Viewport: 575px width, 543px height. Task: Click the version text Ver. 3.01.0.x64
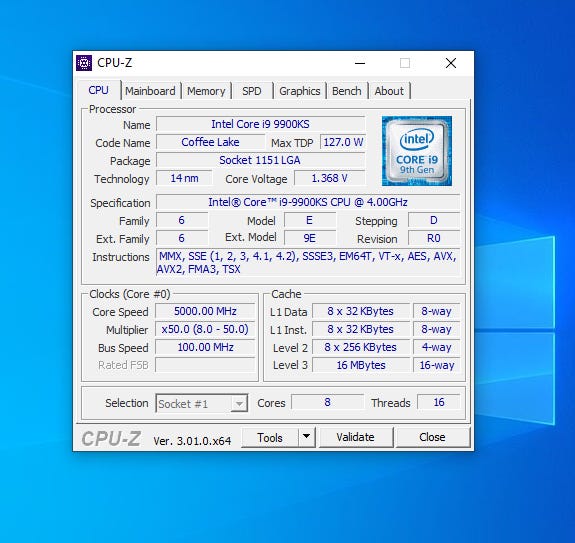[x=192, y=441]
